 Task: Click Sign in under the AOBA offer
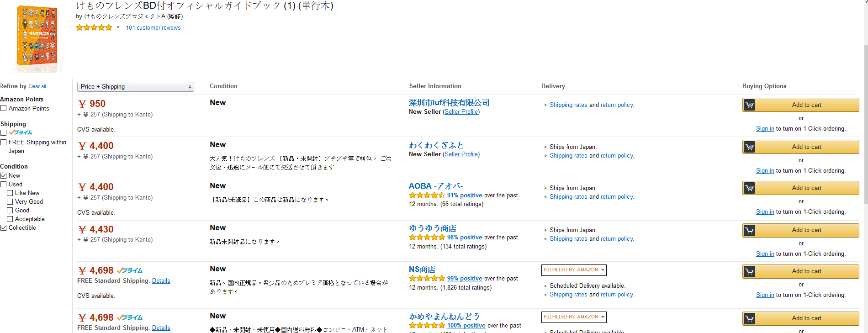point(765,212)
